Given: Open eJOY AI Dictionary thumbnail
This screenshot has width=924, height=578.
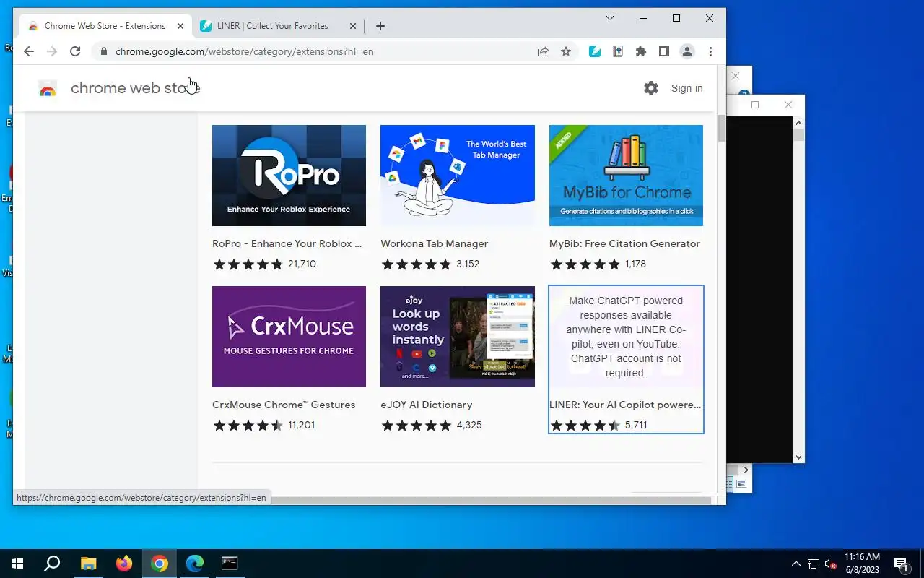Looking at the screenshot, I should (458, 337).
